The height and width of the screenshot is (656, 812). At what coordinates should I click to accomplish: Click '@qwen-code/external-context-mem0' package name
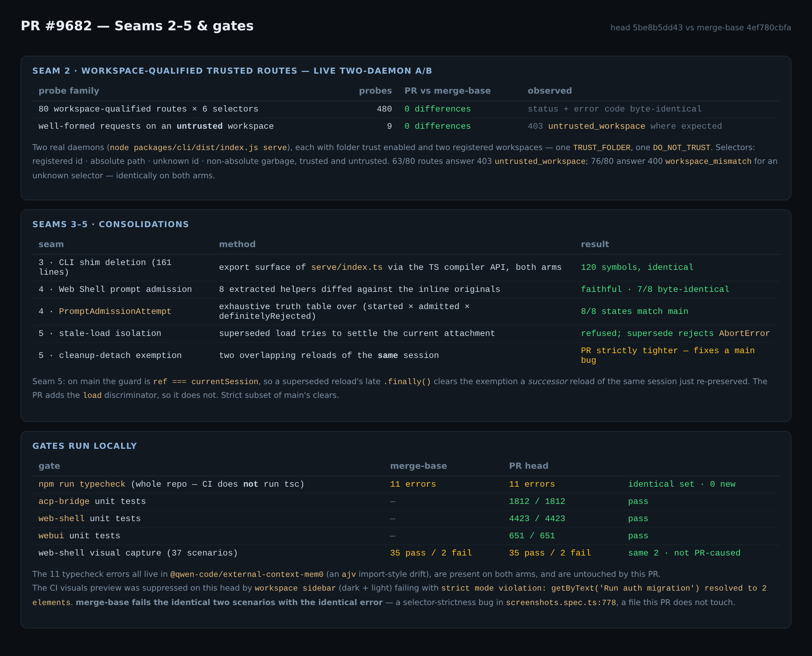coord(247,574)
